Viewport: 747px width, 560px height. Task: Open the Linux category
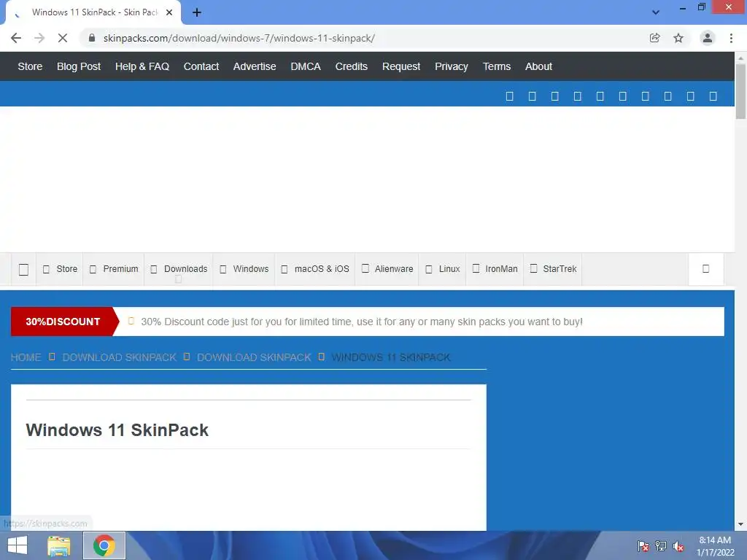click(x=442, y=269)
